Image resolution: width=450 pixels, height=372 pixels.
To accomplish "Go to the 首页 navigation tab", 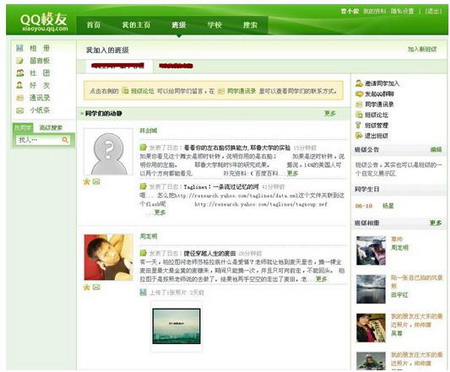I will [x=94, y=25].
